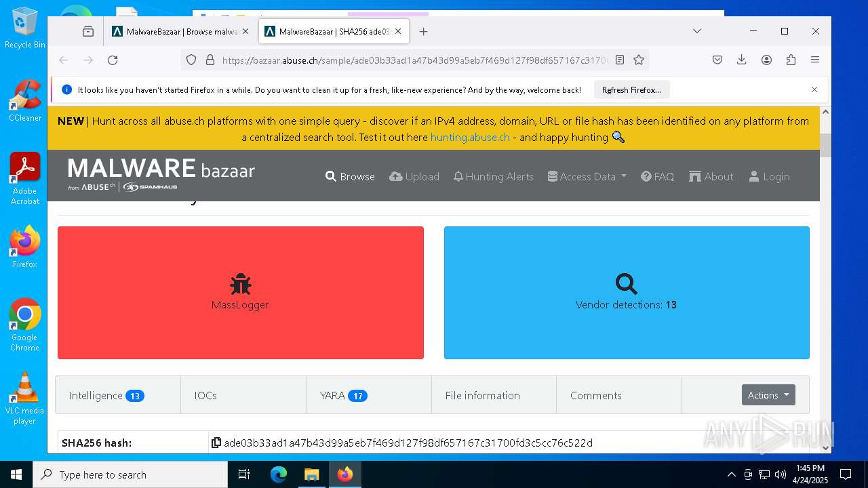The image size is (868, 488).
Task: Click the URL address bar field
Action: pyautogui.click(x=415, y=60)
